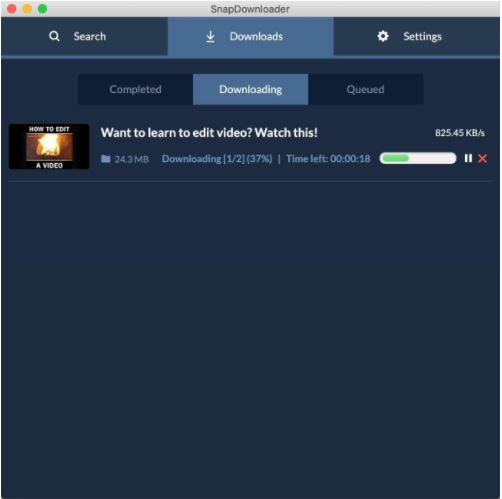Viewport: 502px width, 499px height.
Task: Open Settings via the gear icon
Action: pos(383,36)
